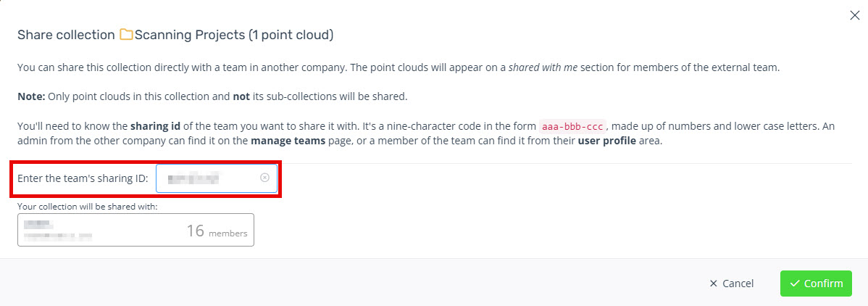Click the yellow folder icon beside Scanning Projects
868x306 pixels.
pyautogui.click(x=126, y=35)
